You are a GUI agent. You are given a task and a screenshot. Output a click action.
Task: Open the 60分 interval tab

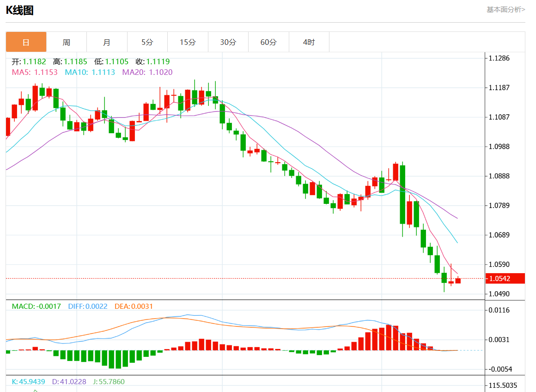point(268,42)
